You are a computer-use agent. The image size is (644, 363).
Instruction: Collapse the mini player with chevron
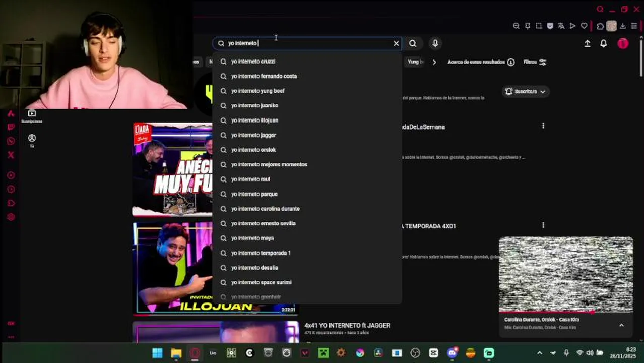[x=621, y=325]
